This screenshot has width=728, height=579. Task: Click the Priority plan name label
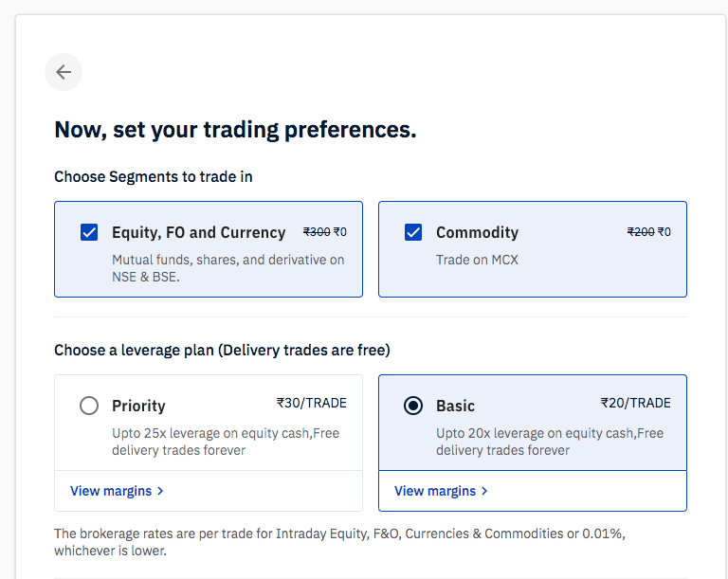click(138, 406)
